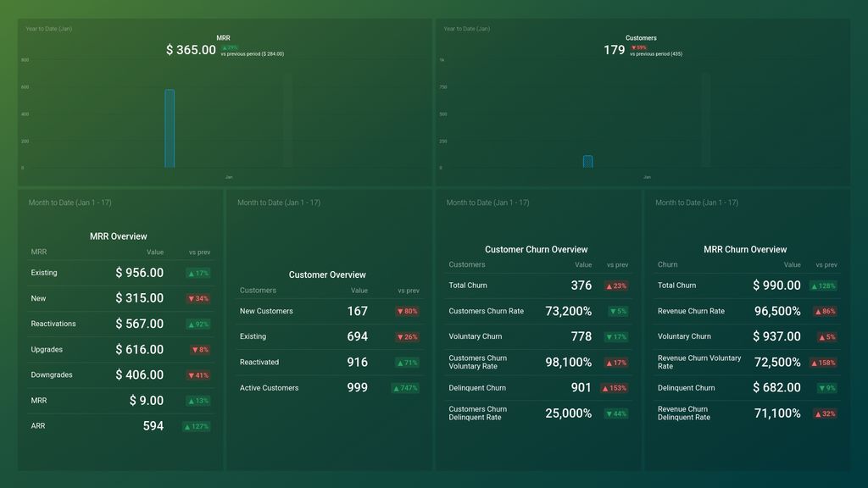Select Downgrades value $ 406.00
The image size is (868, 488).
point(140,375)
